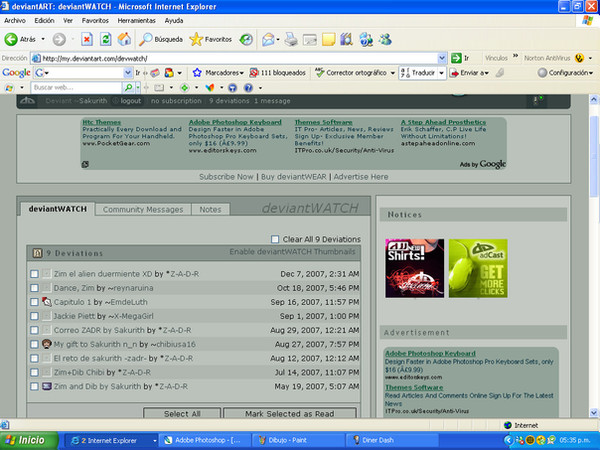This screenshot has height=450, width=600.
Task: Open the Mail envelope icon
Action: coord(268,39)
